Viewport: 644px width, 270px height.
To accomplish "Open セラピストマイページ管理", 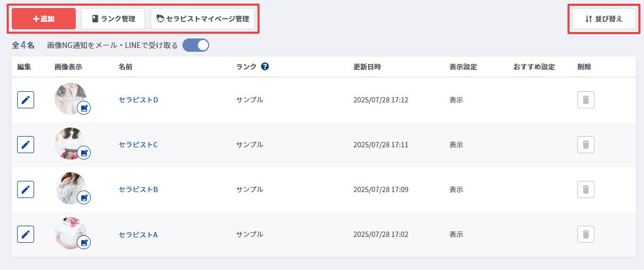I will (x=203, y=19).
